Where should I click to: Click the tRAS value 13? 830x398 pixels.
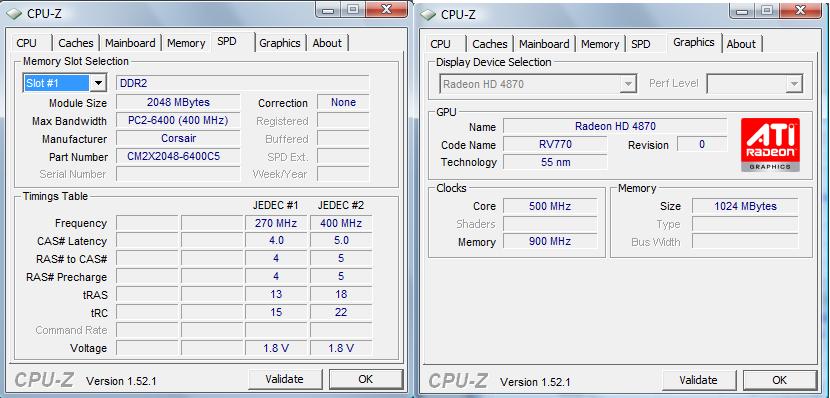[276, 294]
